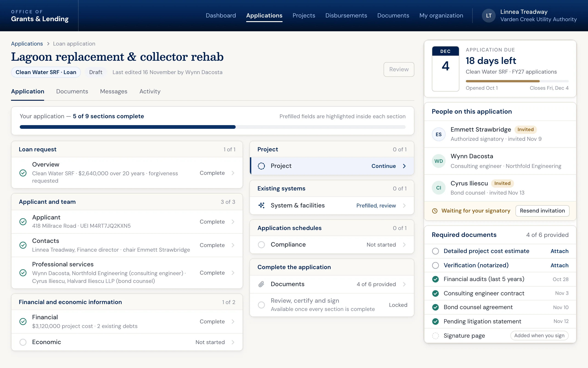
Task: Click the ES avatar for Emmett Strawbridge
Action: tap(438, 134)
